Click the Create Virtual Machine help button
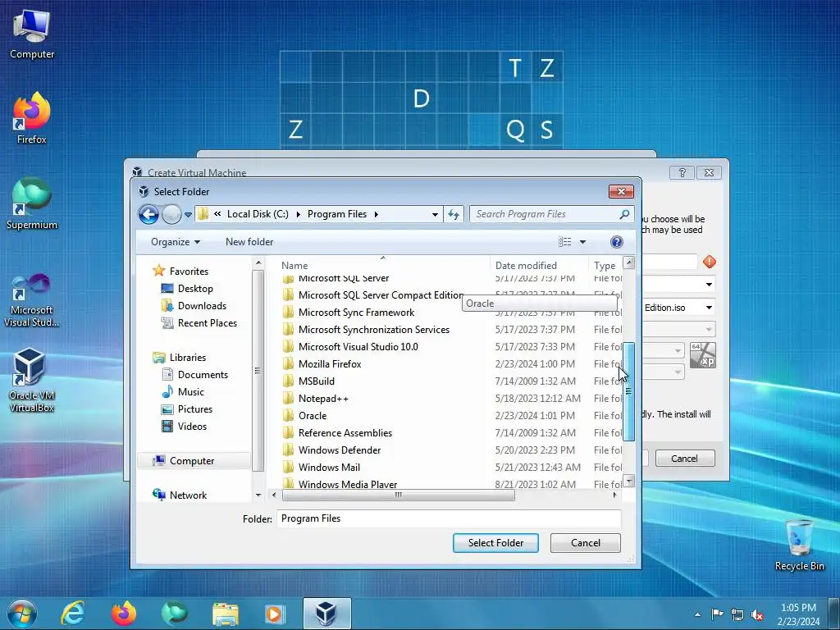 (682, 172)
